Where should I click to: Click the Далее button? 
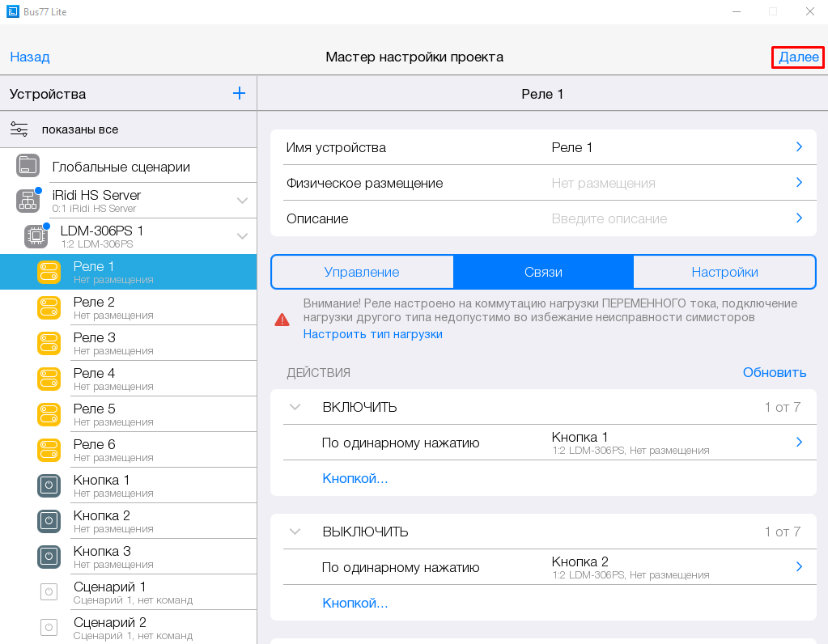(x=798, y=57)
